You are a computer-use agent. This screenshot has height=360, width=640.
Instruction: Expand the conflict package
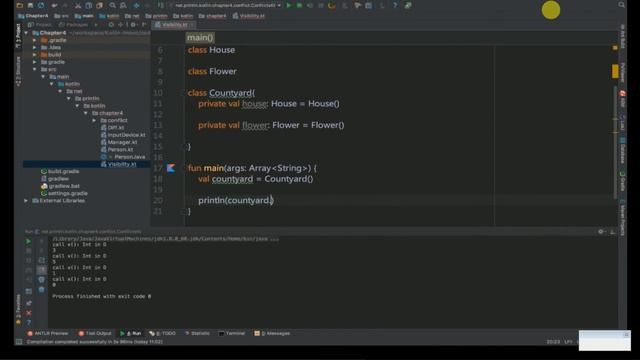click(94, 120)
